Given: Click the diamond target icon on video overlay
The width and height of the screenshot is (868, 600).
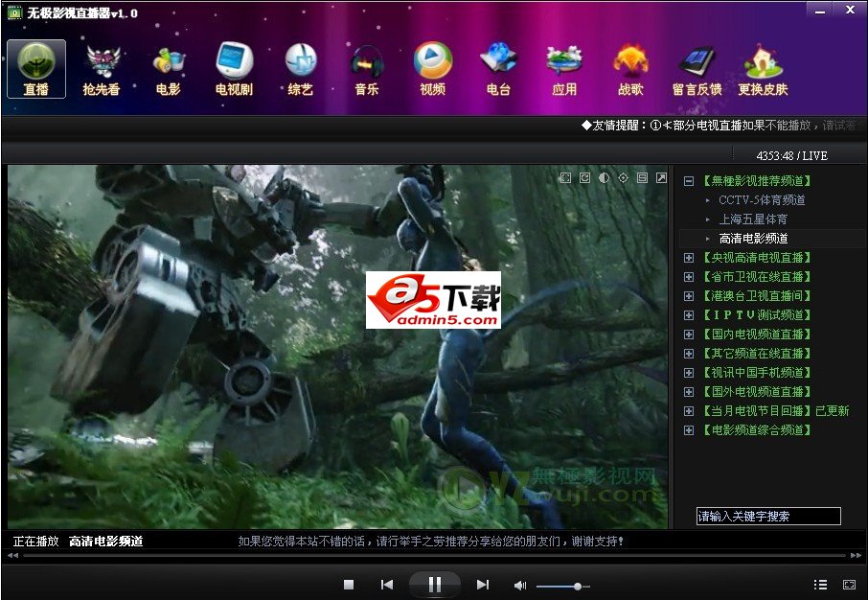Looking at the screenshot, I should pos(624,178).
